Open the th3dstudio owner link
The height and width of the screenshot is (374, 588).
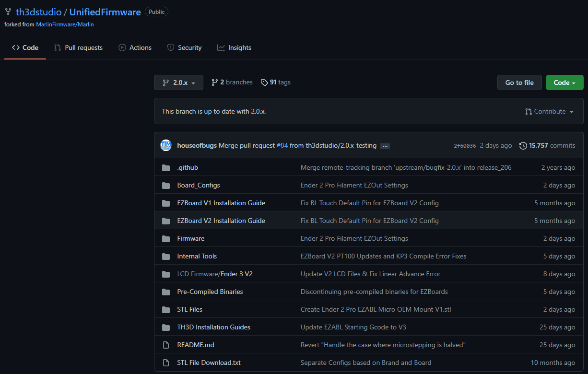click(x=38, y=12)
